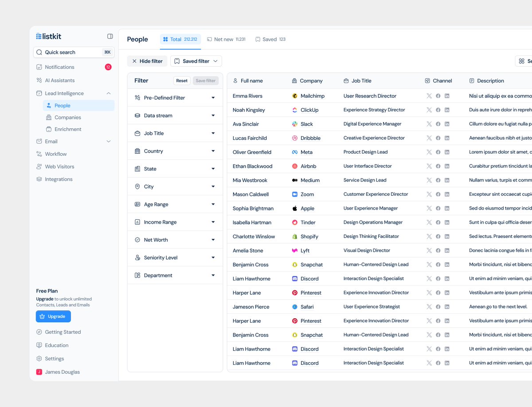Click the James Douglas avatar icon

tap(39, 372)
